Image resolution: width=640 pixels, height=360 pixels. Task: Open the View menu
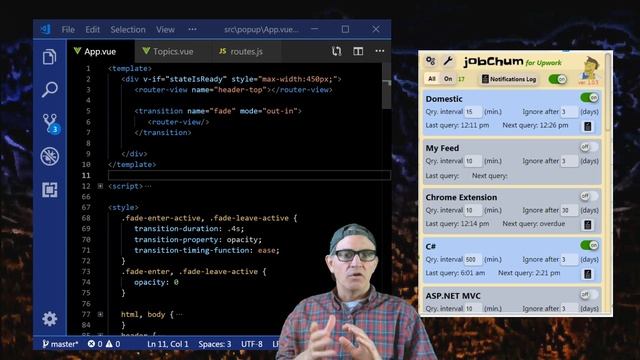point(165,29)
